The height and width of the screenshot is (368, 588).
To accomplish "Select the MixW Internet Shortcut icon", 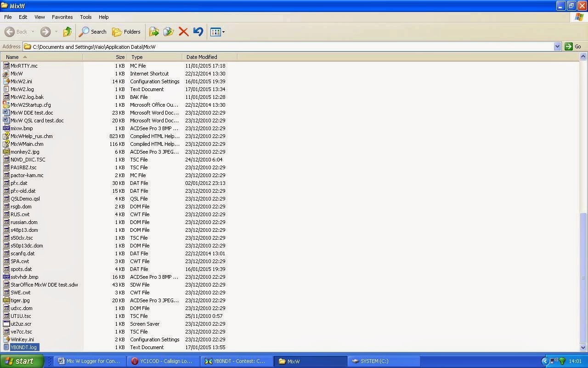I will coord(6,74).
